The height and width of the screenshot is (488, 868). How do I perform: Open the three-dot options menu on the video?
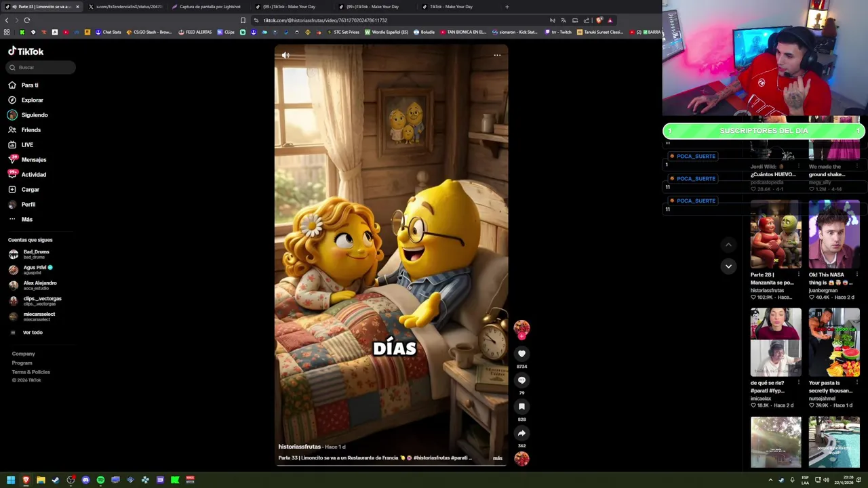pos(497,56)
